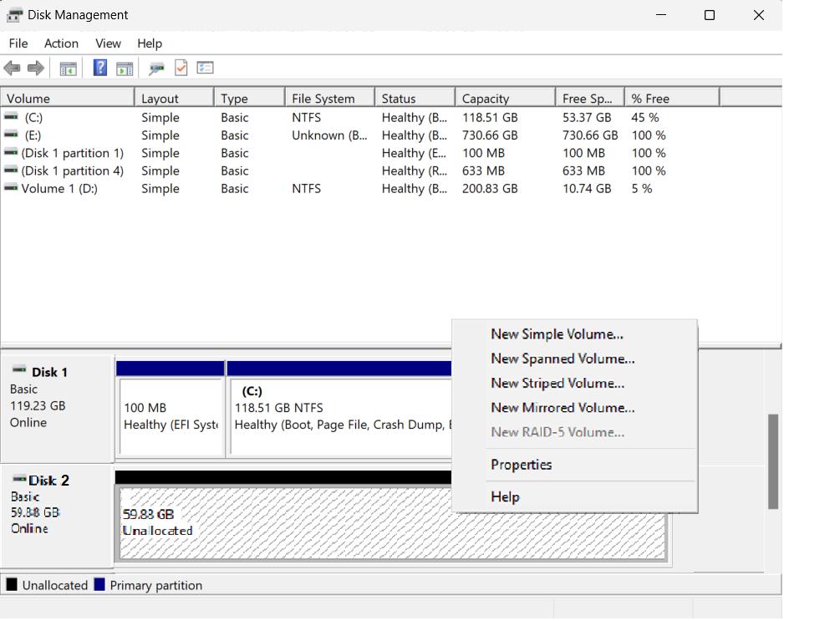Open the File menu
Viewport: 840px width, 621px height.
point(18,43)
